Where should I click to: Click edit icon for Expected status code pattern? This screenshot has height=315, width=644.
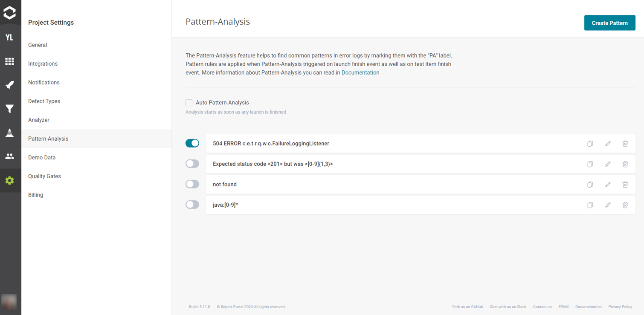608,164
